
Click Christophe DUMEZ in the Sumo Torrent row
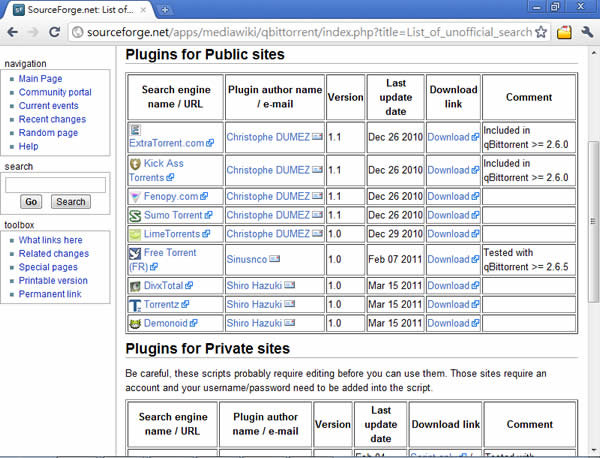coord(268,215)
